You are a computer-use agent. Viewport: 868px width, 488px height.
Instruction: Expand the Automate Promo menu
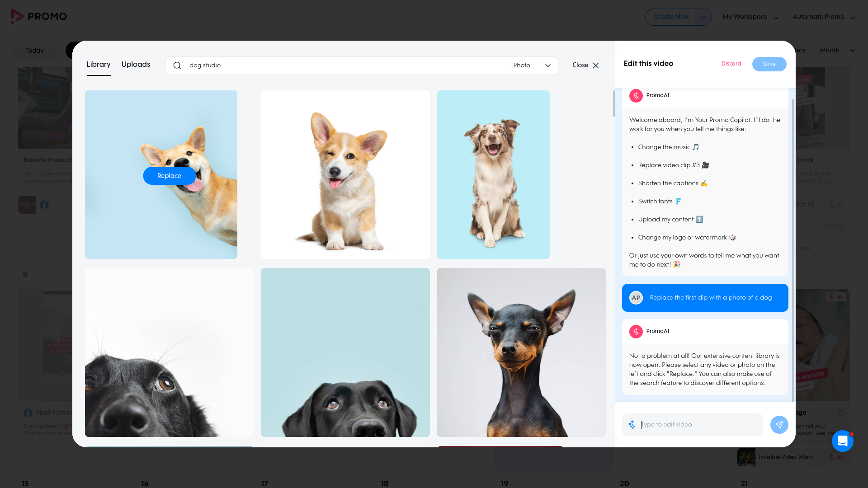pos(824,17)
